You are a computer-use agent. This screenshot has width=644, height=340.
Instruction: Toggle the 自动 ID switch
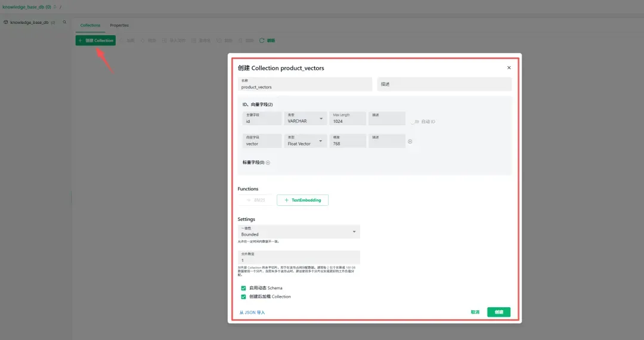click(x=414, y=122)
